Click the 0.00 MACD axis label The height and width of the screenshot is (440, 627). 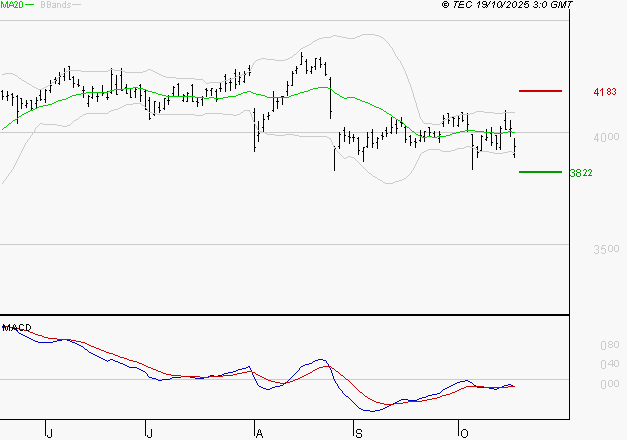(609, 384)
